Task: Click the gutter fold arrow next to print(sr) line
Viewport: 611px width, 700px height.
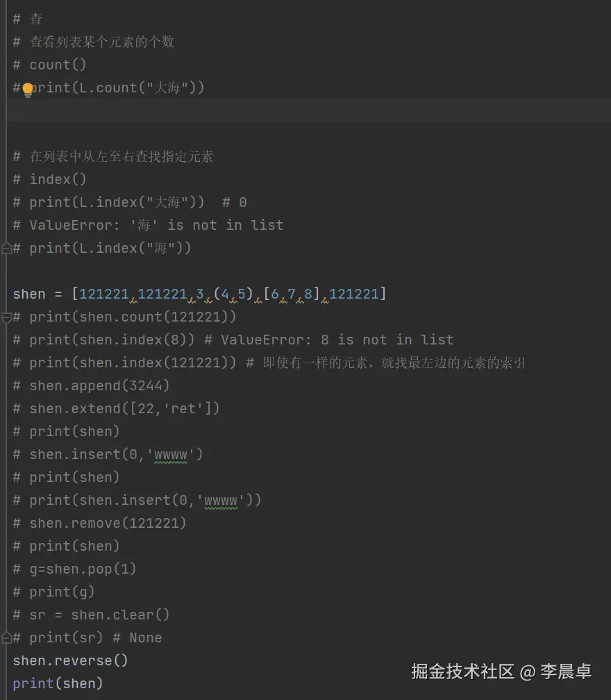Action: pyautogui.click(x=6, y=637)
